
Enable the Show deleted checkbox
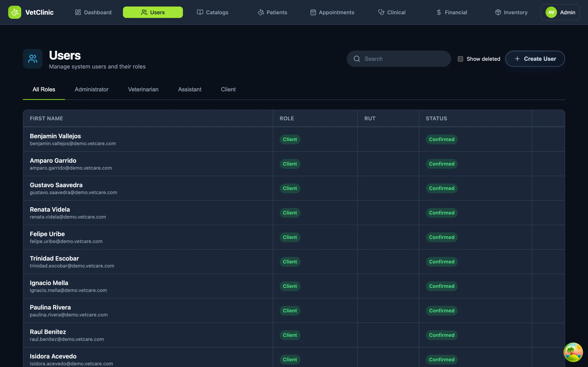(x=460, y=59)
